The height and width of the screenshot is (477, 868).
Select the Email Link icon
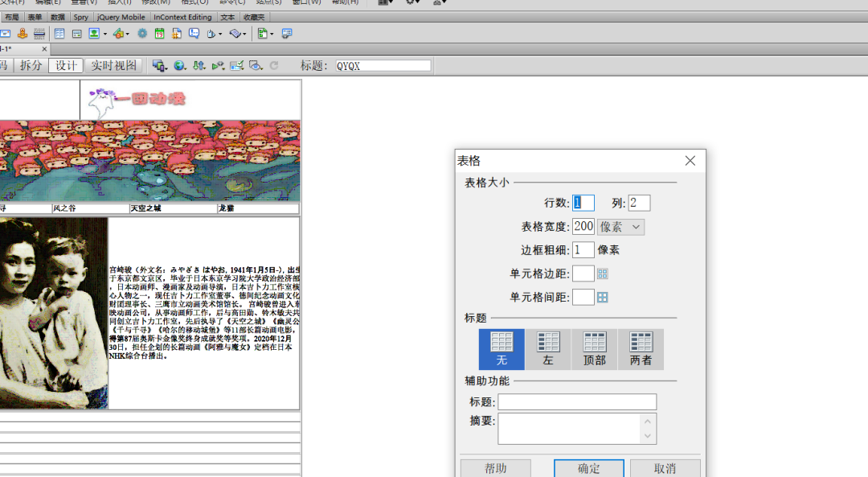(5, 33)
